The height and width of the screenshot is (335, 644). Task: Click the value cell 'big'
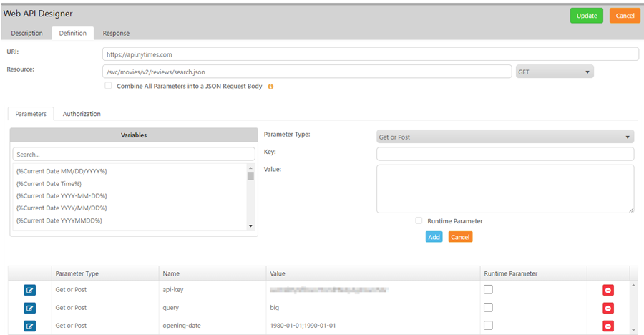click(x=373, y=308)
